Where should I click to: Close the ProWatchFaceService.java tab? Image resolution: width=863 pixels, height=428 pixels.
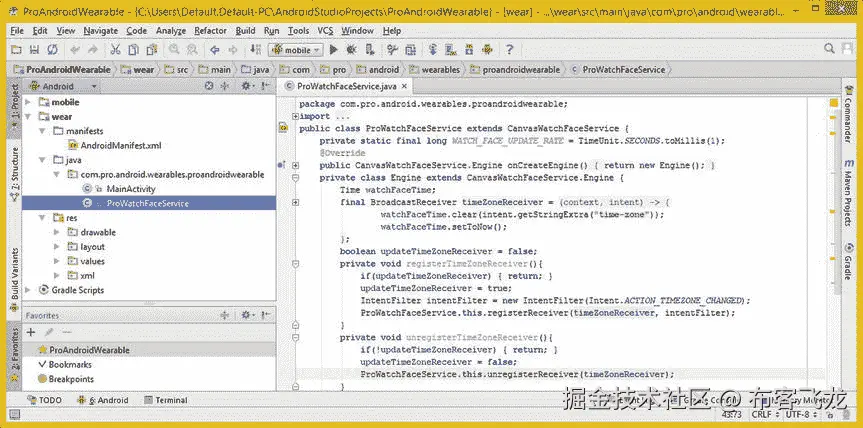coord(405,86)
